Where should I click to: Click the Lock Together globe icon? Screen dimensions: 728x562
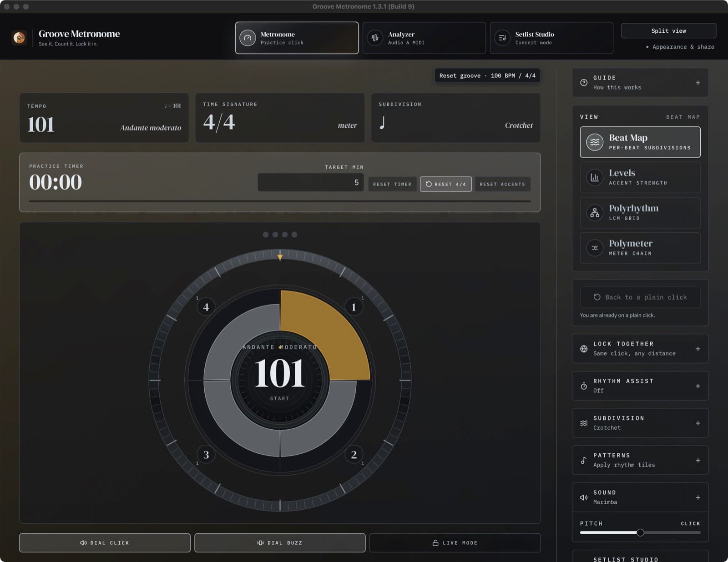point(584,349)
